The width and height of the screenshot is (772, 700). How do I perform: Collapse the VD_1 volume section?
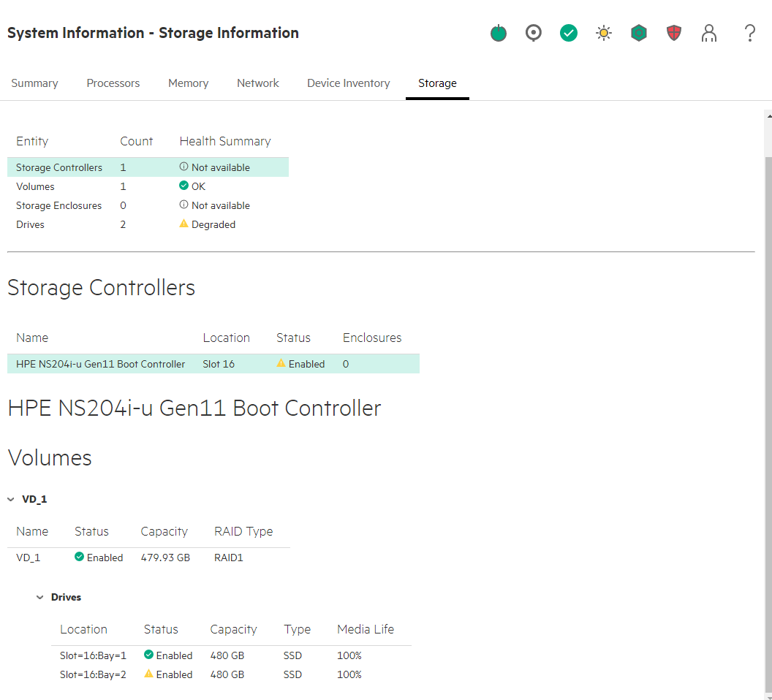click(x=11, y=499)
